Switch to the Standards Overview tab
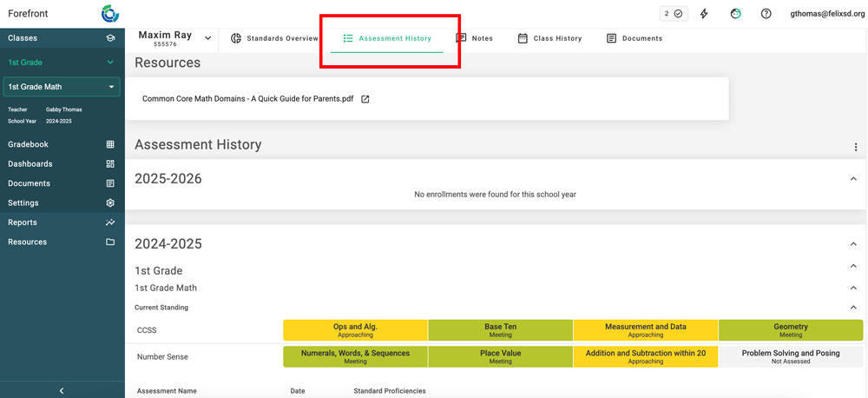The width and height of the screenshot is (868, 398). (274, 38)
